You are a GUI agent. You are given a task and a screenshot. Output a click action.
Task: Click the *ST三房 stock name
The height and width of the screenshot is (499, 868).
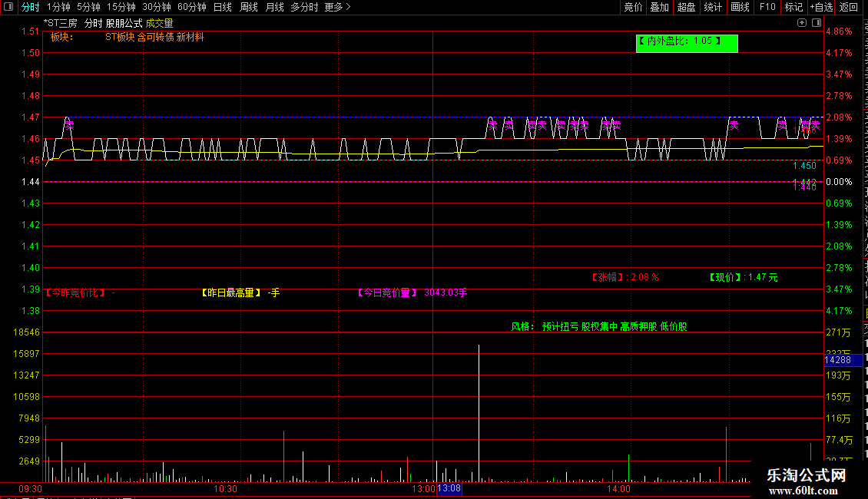coord(61,23)
